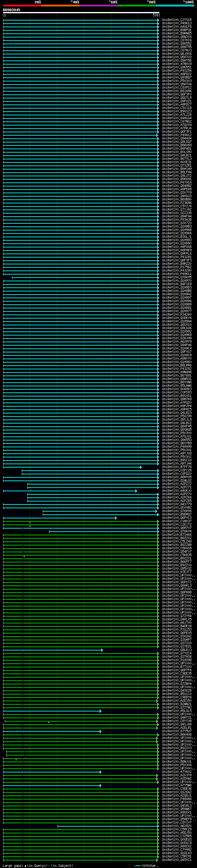Open the UniRef100_C1N037 entry
This screenshot has height=868, width=197.
coord(177,521)
